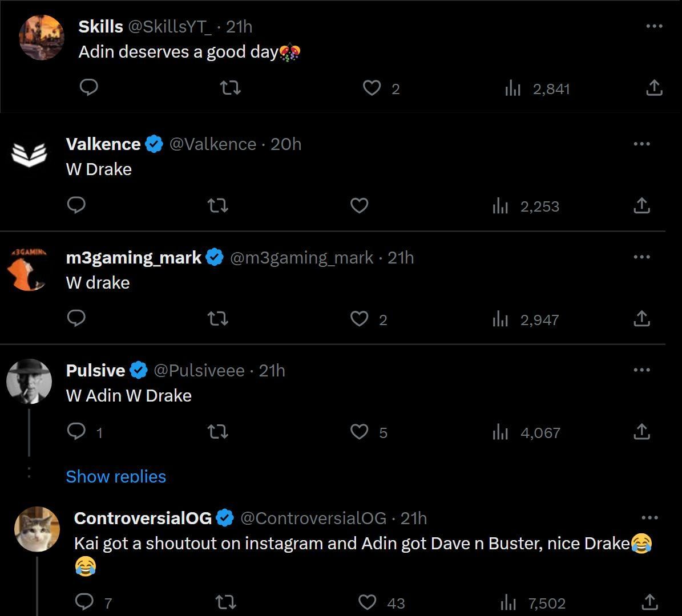The image size is (682, 616).
Task: Open more options for ControversialOG tweet
Action: pyautogui.click(x=649, y=518)
